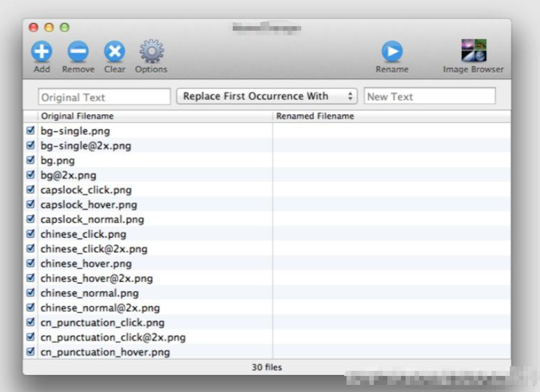
Task: Clear the file list
Action: click(115, 52)
